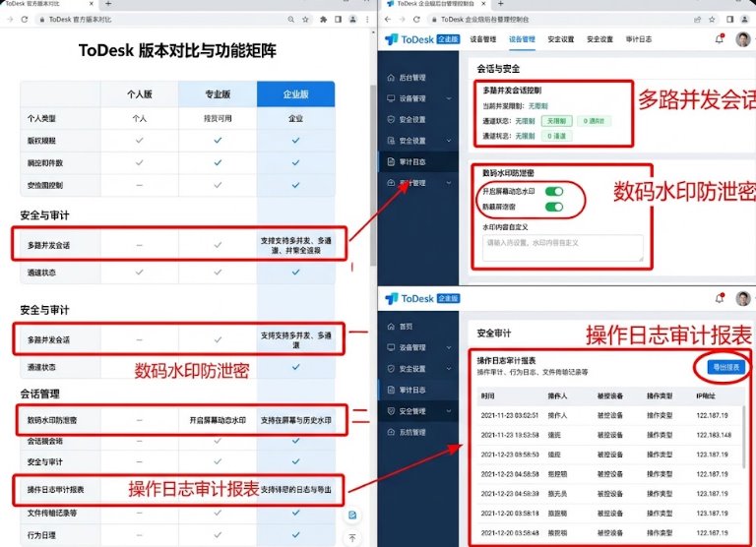Screen dimensions: 756x547
Task: Switch to the underlined active 设备管理 nav tab
Action: tap(522, 39)
